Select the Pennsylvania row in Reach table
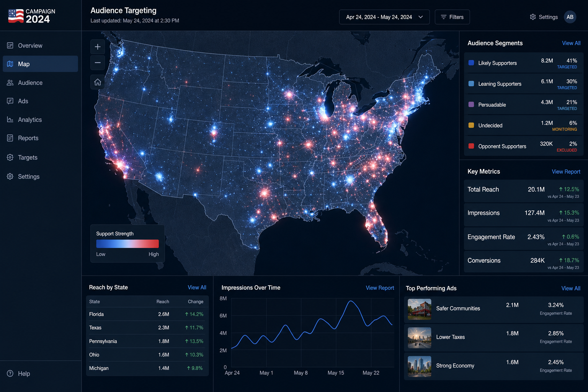This screenshot has height=392, width=588. click(x=147, y=341)
